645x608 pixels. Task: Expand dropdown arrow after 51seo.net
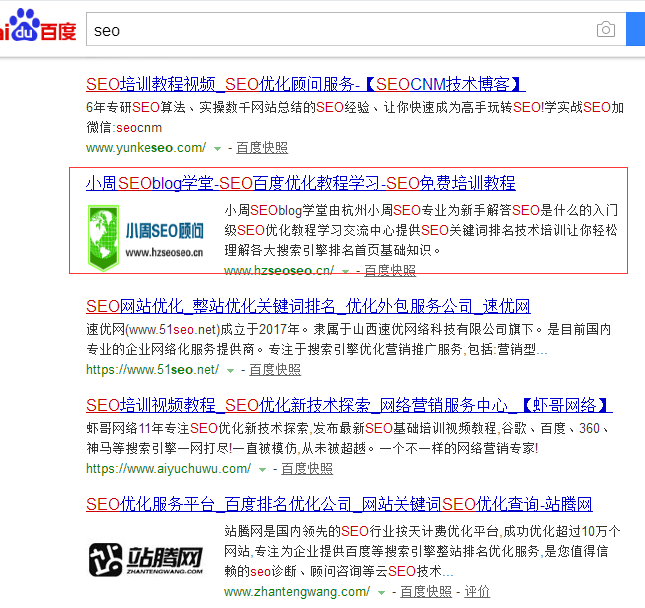[x=230, y=371]
